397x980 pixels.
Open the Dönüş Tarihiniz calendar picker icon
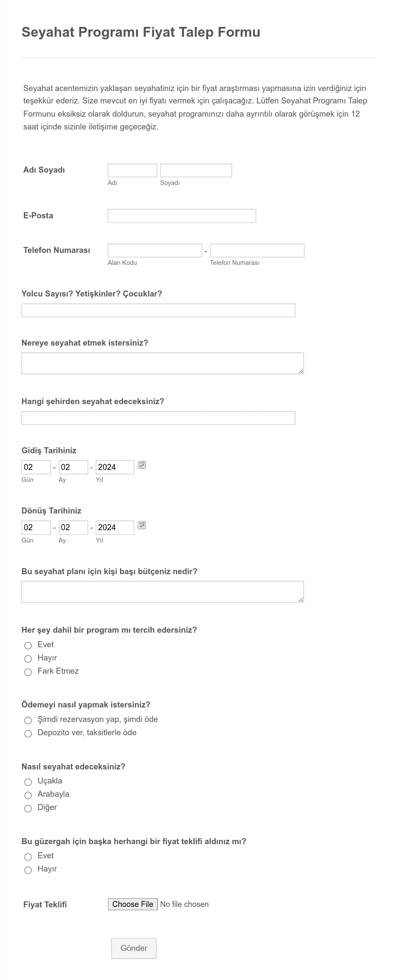(142, 525)
